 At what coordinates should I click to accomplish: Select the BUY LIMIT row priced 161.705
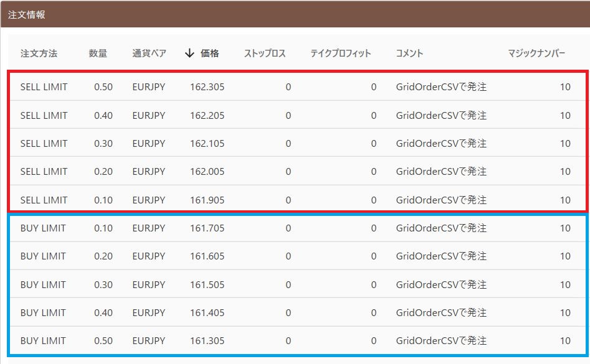tap(297, 228)
